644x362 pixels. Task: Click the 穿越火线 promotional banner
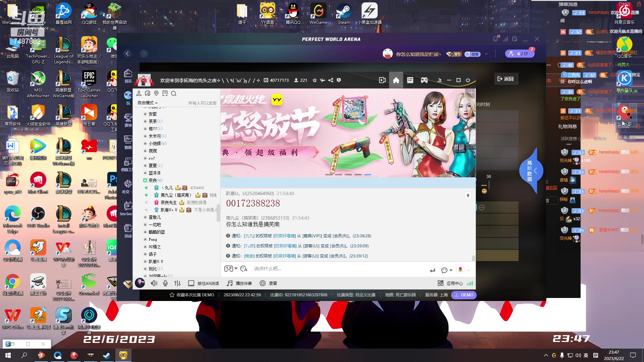pos(348,133)
